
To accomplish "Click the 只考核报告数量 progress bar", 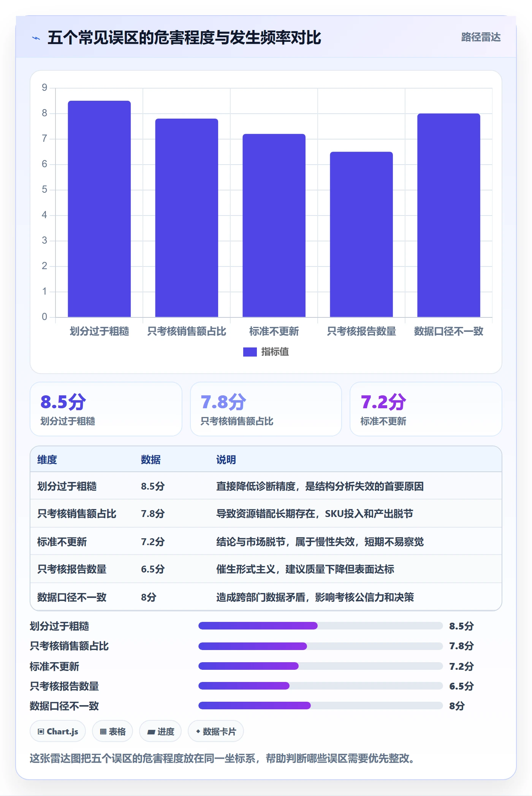I will pyautogui.click(x=320, y=686).
